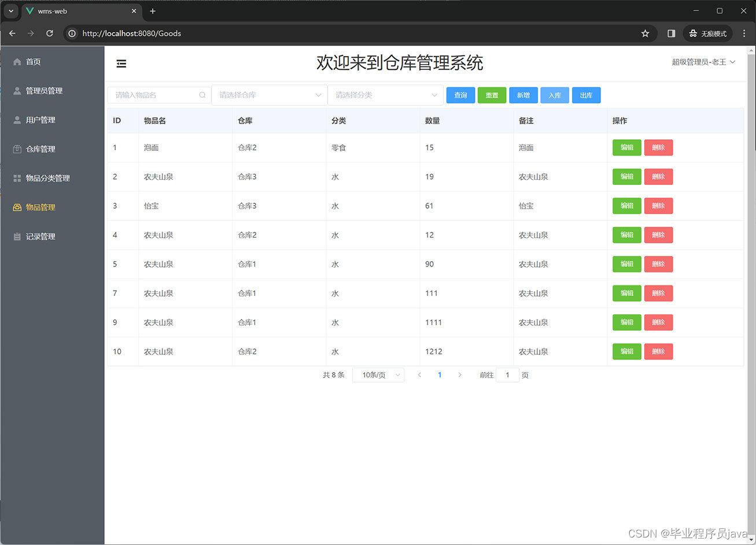756x545 pixels.
Task: Click the 无痕模式 incognito indicator
Action: point(707,34)
